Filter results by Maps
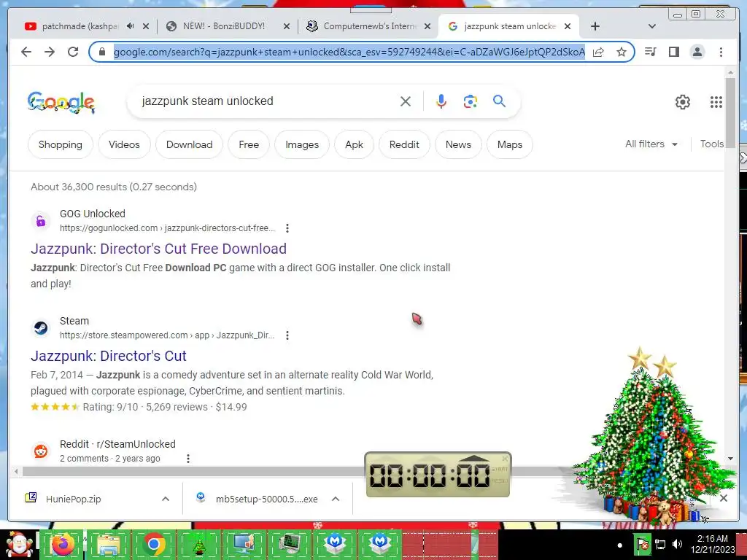 point(510,144)
